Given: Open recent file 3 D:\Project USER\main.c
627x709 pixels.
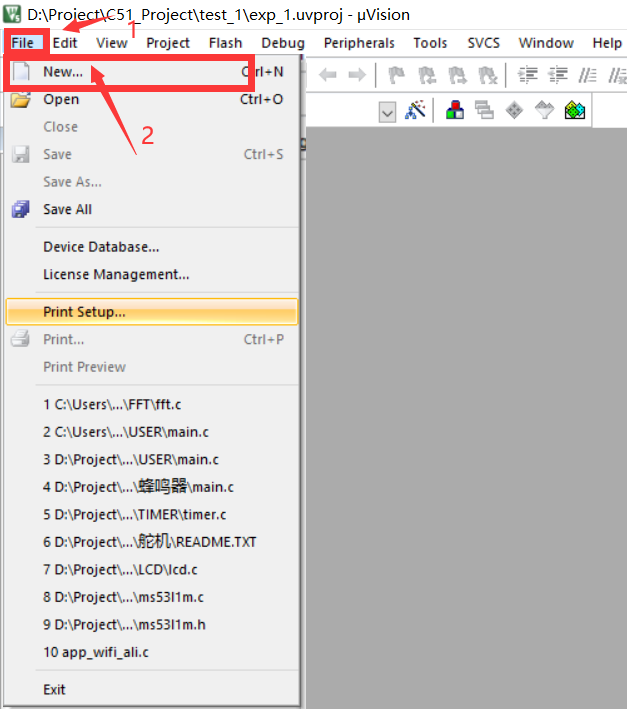Looking at the screenshot, I should click(x=152, y=460).
